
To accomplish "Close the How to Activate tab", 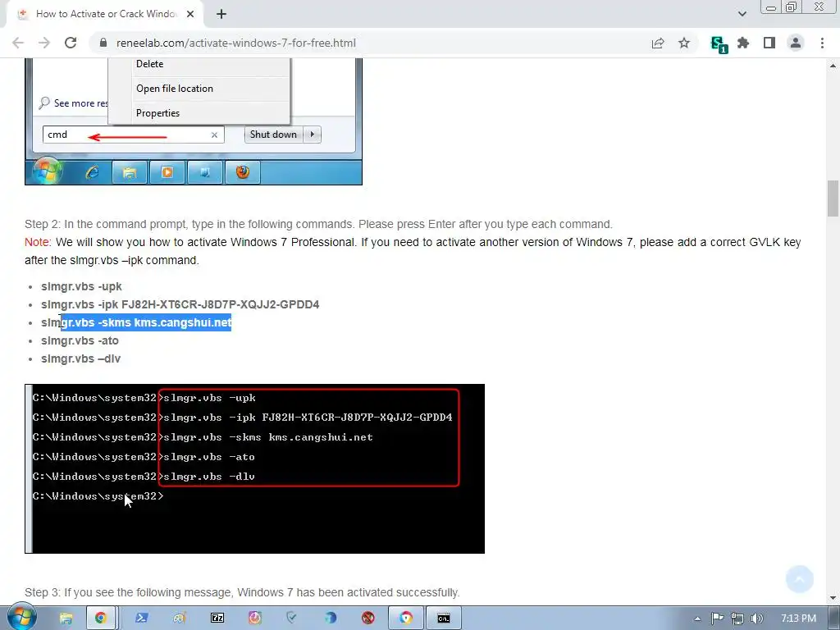I will [190, 15].
